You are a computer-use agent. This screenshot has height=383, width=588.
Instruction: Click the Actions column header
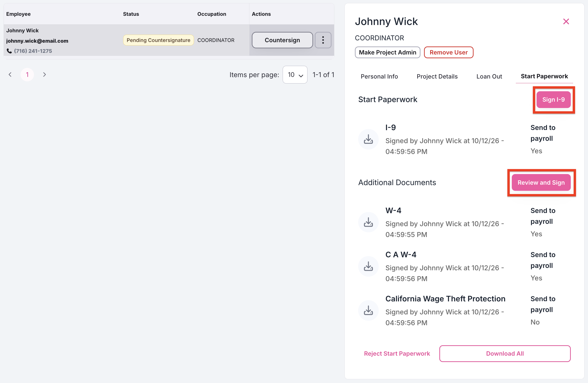[261, 14]
